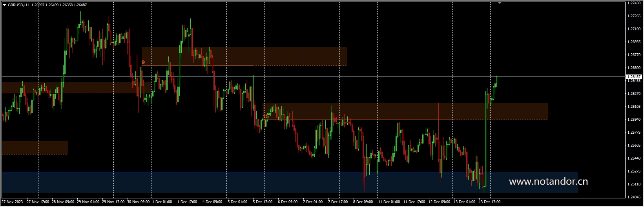The width and height of the screenshot is (644, 207).
Task: Click the 8 Dec 09:00 time label
Action: tap(363, 202)
